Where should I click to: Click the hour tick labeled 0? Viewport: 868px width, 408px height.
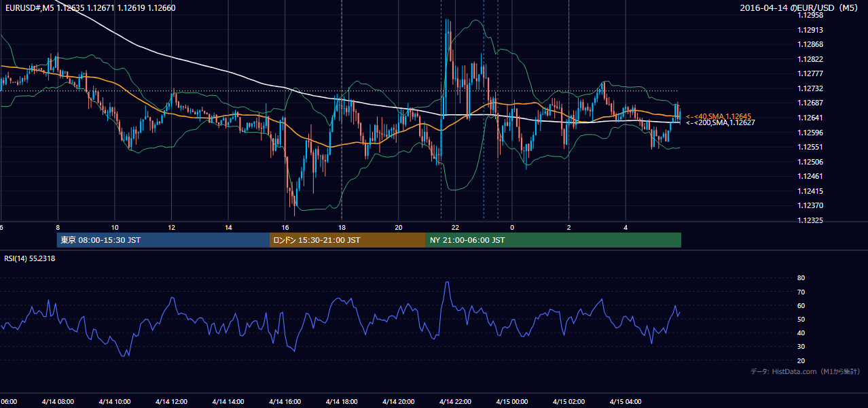(x=512, y=227)
